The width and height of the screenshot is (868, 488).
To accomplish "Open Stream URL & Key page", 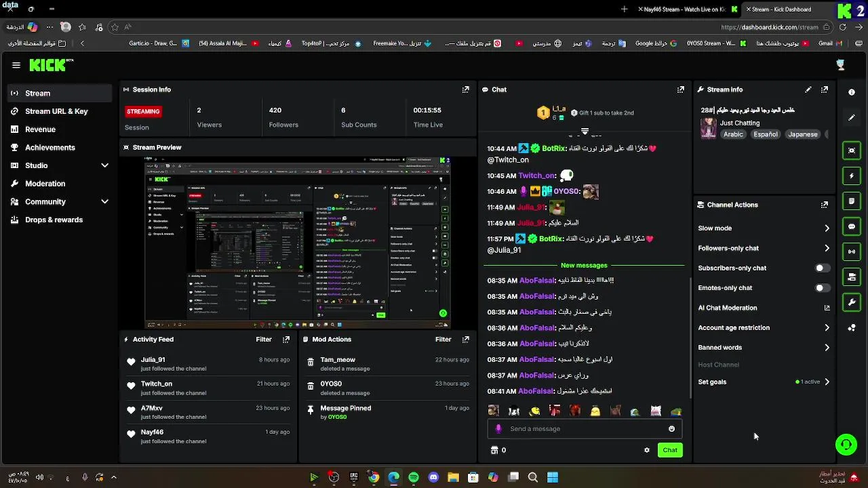I will 60,111.
